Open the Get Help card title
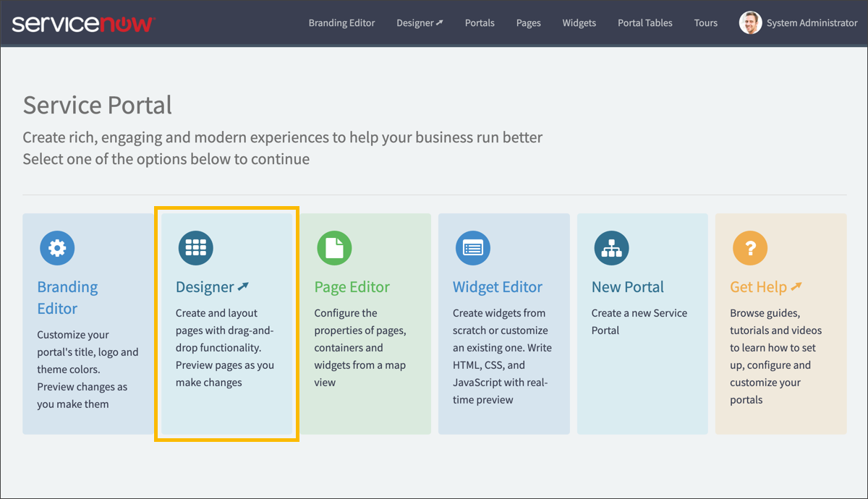868x499 pixels. coord(758,287)
